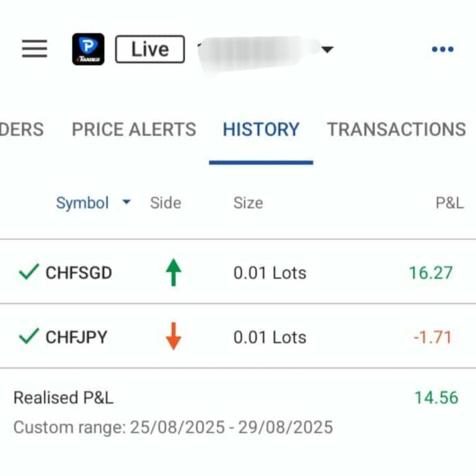The width and height of the screenshot is (476, 476).
Task: Tap the cTrader app logo icon
Action: tap(88, 49)
